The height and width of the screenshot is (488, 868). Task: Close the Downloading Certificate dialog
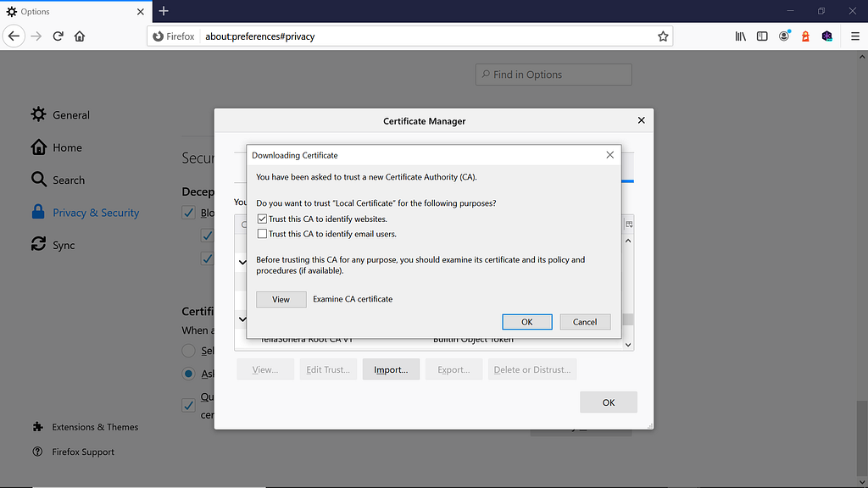609,155
